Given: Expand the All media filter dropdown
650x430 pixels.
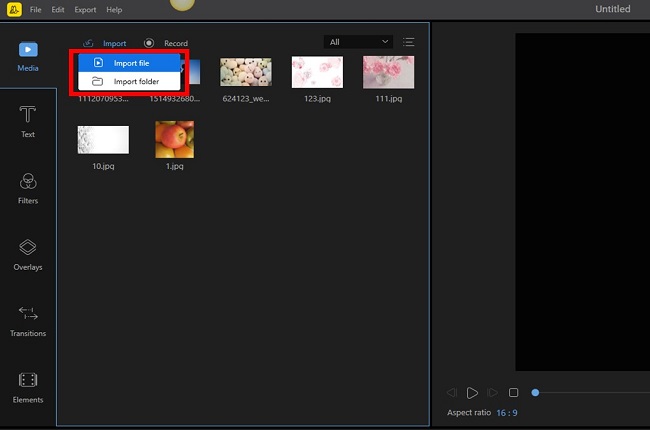Looking at the screenshot, I should 358,42.
